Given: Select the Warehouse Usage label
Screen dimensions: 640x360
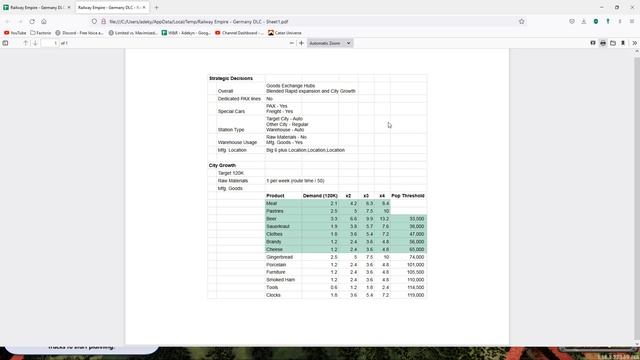Looking at the screenshot, I should pyautogui.click(x=238, y=142).
